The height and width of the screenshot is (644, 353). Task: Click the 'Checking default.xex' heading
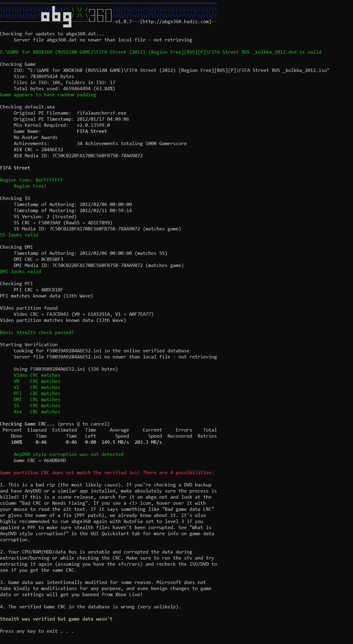click(x=27, y=107)
